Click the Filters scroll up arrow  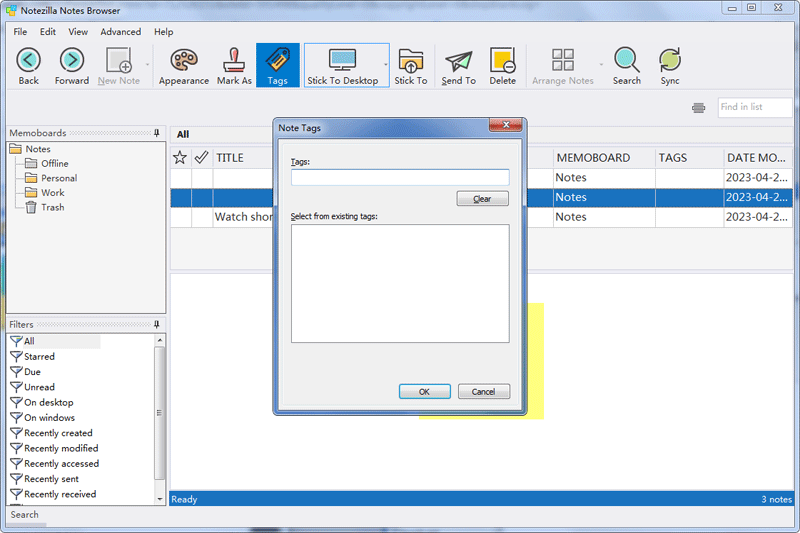tap(160, 340)
